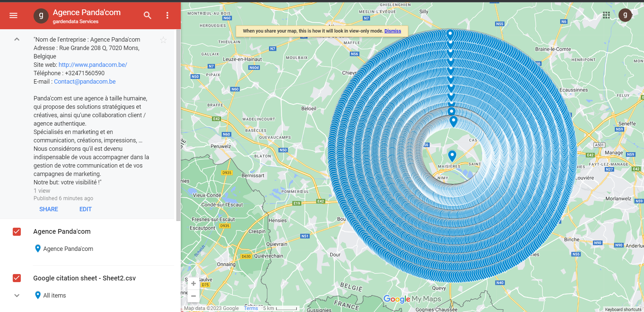Star this map with the star icon

163,40
